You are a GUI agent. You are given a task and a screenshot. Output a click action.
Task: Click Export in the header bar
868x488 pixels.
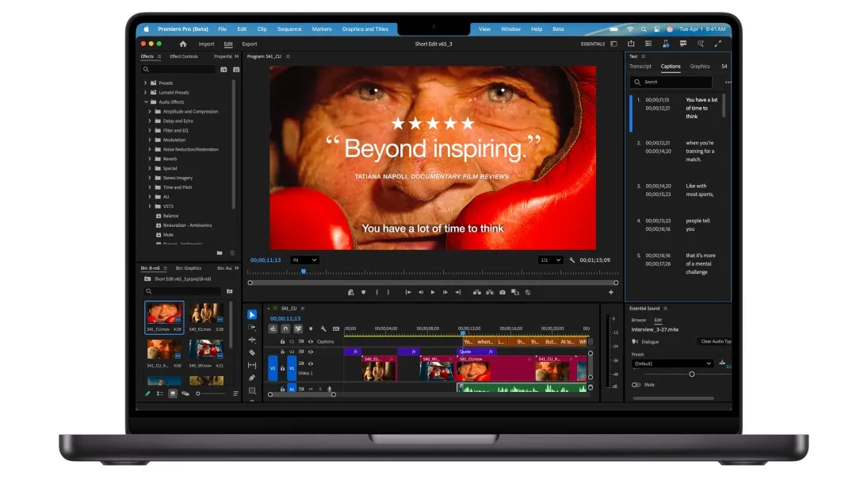point(250,44)
